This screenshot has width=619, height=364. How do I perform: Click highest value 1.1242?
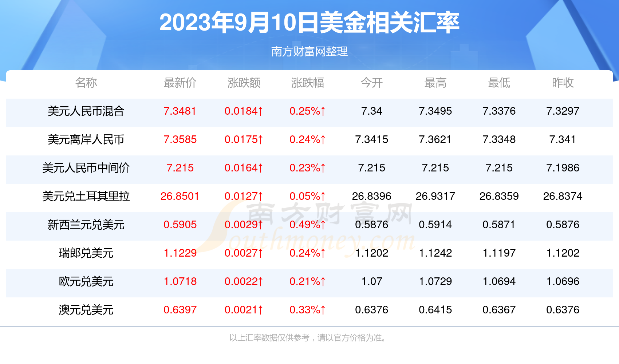point(435,253)
